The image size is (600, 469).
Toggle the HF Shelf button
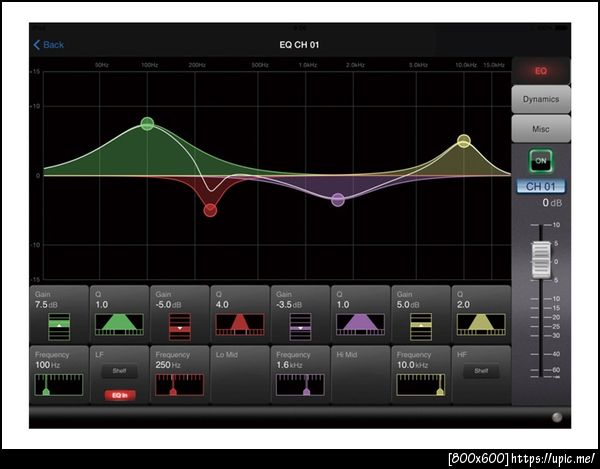coord(481,371)
